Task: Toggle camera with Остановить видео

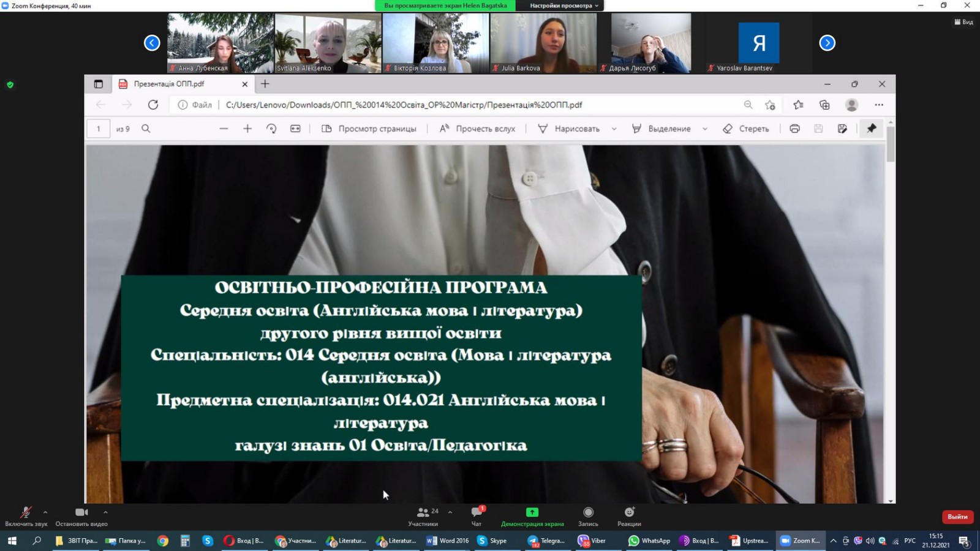Action: click(81, 516)
